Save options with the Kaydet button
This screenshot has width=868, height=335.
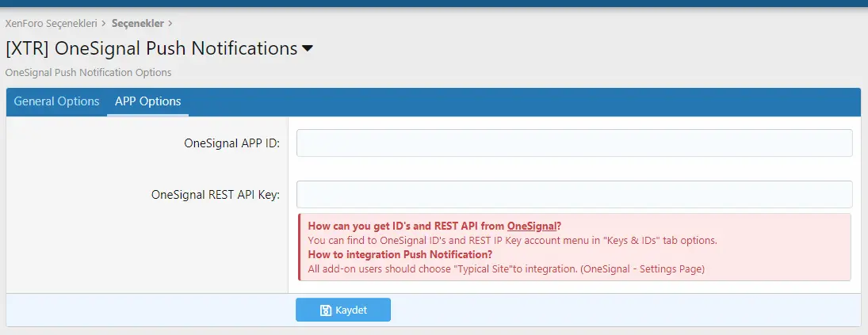[x=343, y=310]
